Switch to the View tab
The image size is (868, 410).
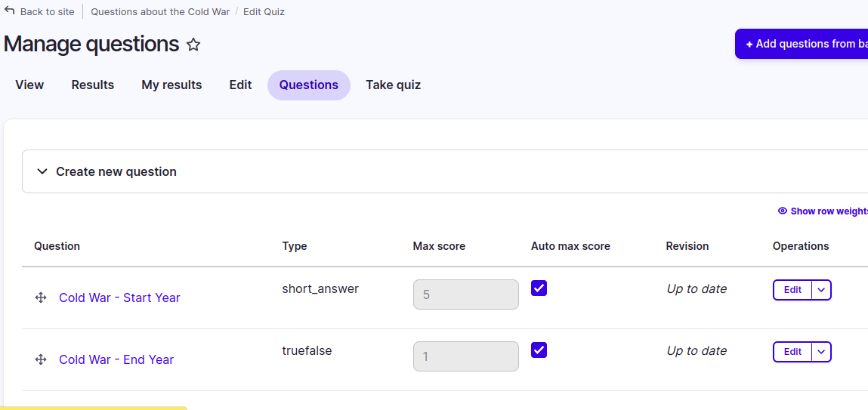coord(29,85)
